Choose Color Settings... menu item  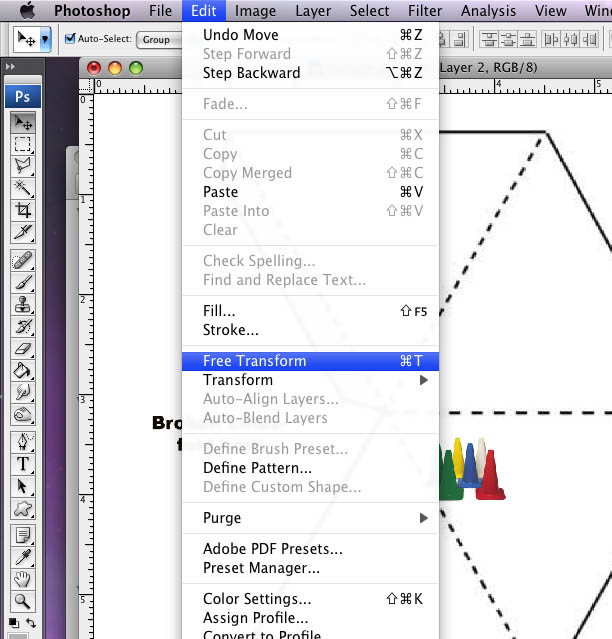(310, 599)
